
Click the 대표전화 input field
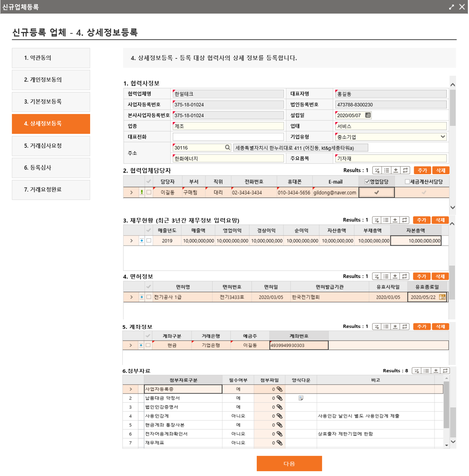coord(228,137)
